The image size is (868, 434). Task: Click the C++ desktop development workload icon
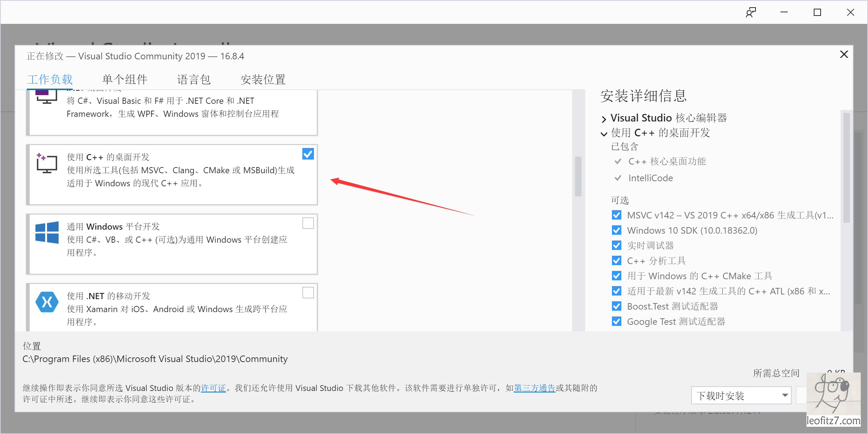click(47, 163)
